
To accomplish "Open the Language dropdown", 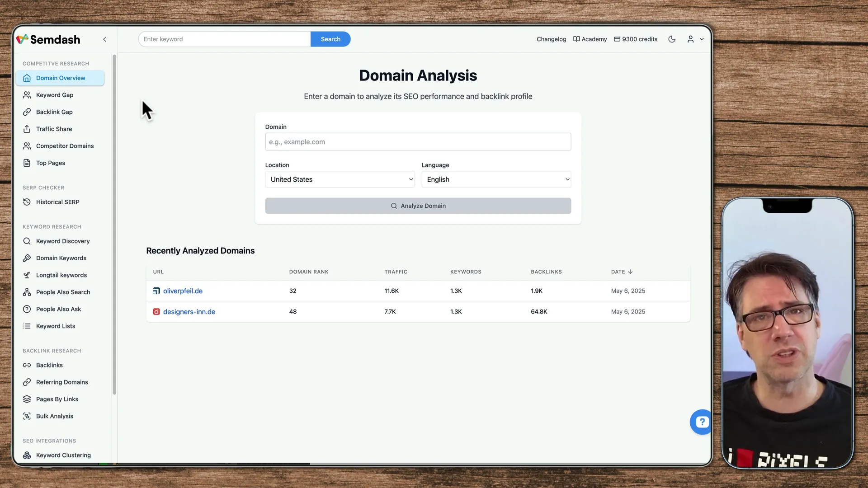I will (x=496, y=179).
